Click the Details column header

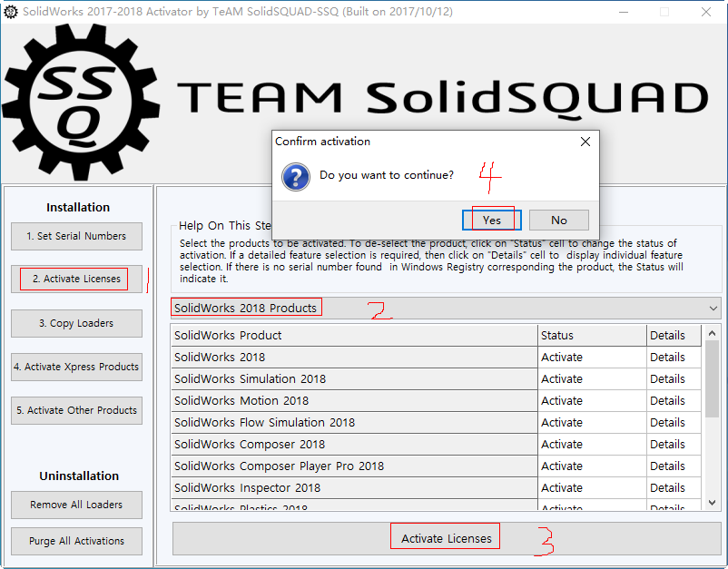(x=674, y=336)
